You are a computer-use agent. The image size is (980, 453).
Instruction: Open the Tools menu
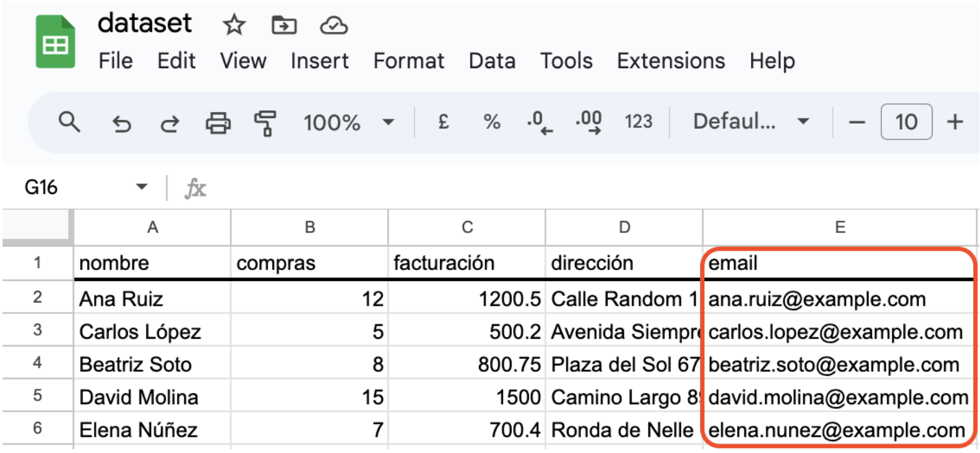coord(567,61)
